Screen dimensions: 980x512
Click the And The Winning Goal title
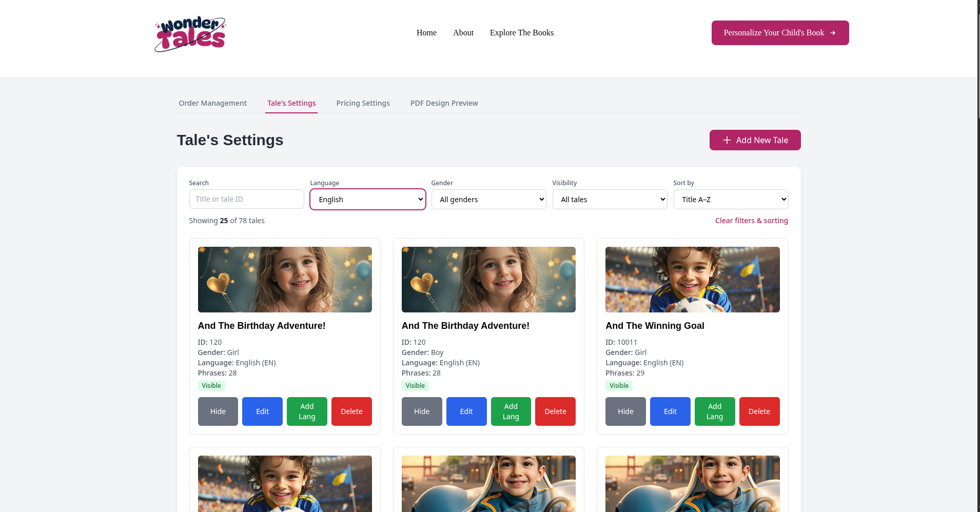pyautogui.click(x=655, y=326)
